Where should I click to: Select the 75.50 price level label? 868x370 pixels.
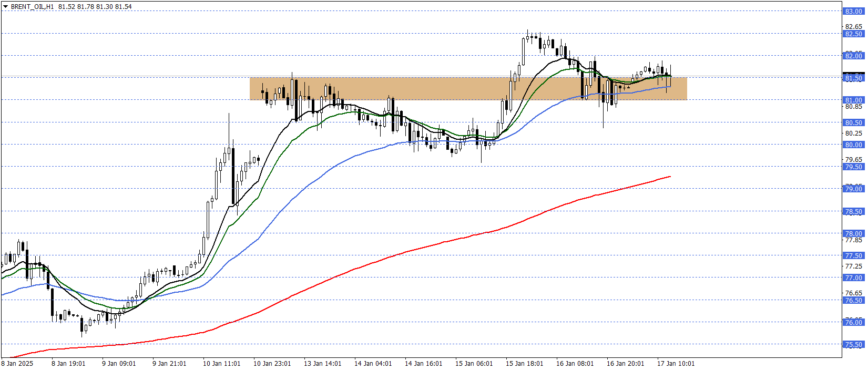click(853, 345)
